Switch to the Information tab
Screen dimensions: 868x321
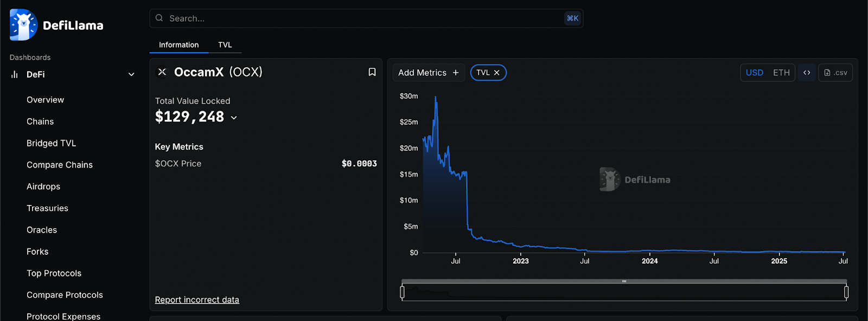[178, 45]
